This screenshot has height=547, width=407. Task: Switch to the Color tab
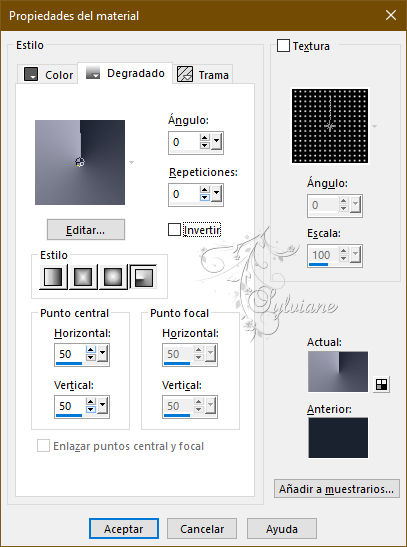47,74
